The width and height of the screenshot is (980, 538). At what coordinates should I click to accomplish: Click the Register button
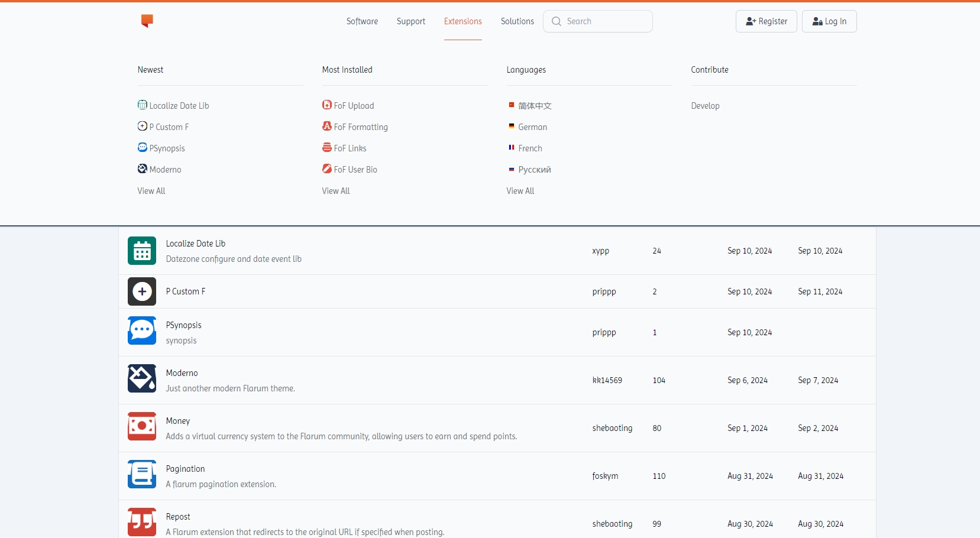click(766, 21)
